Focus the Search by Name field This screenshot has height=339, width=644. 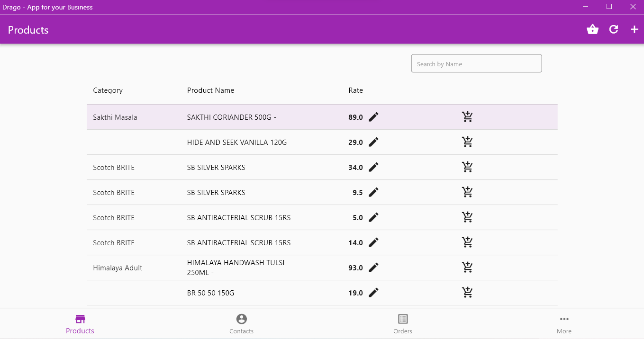point(476,64)
